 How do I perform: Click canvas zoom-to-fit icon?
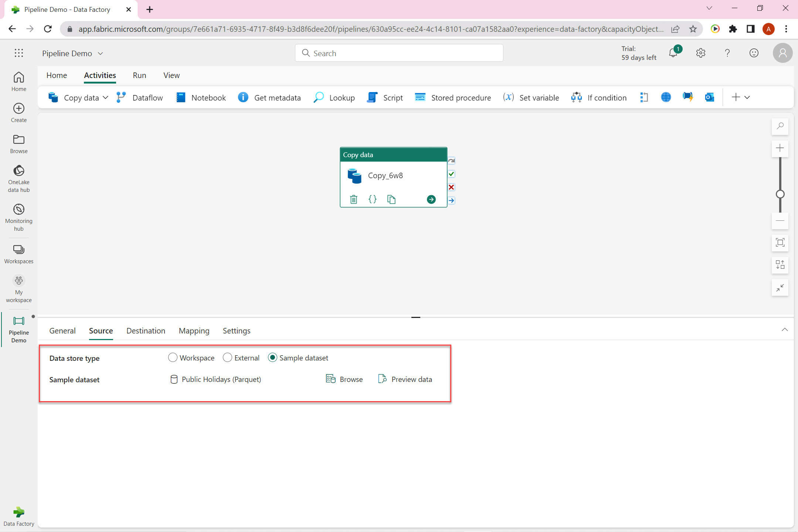780,243
